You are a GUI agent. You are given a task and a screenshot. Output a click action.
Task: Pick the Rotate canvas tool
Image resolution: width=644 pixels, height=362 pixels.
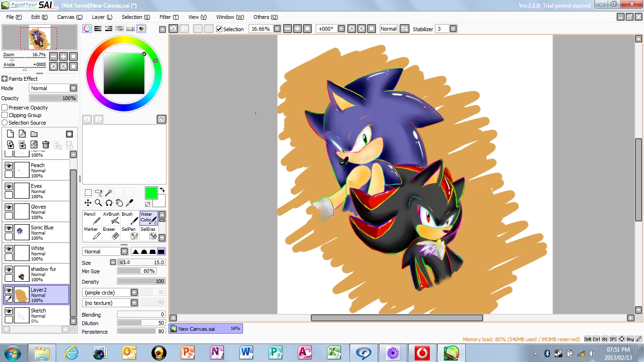click(109, 203)
